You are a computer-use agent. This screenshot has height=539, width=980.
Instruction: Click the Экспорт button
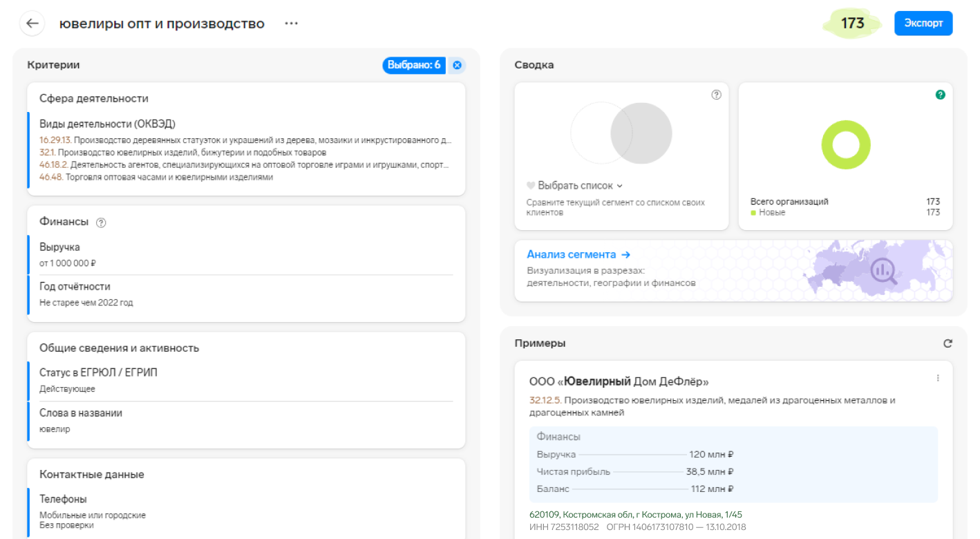coord(923,23)
